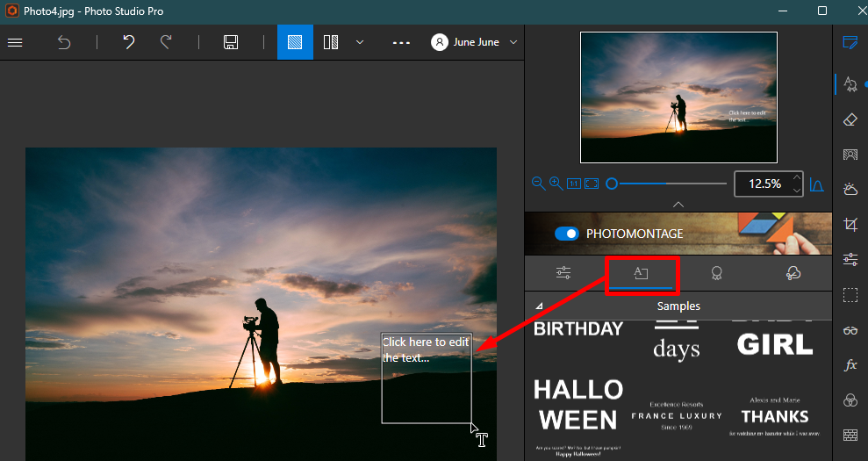Open the glasses icon tool
Viewport: 868px width, 461px height.
tap(850, 330)
